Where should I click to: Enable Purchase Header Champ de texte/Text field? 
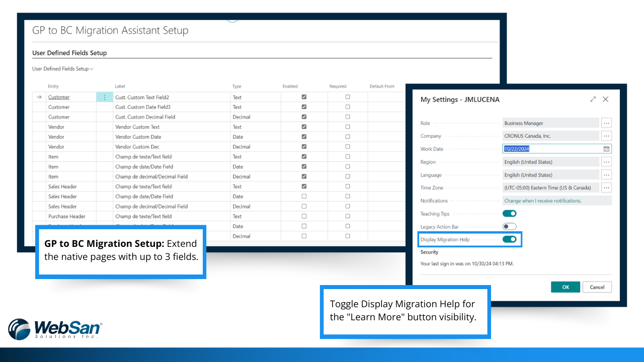pyautogui.click(x=304, y=216)
